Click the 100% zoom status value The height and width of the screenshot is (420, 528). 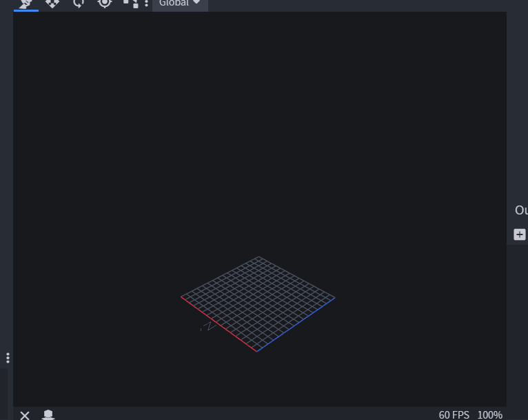(x=490, y=415)
